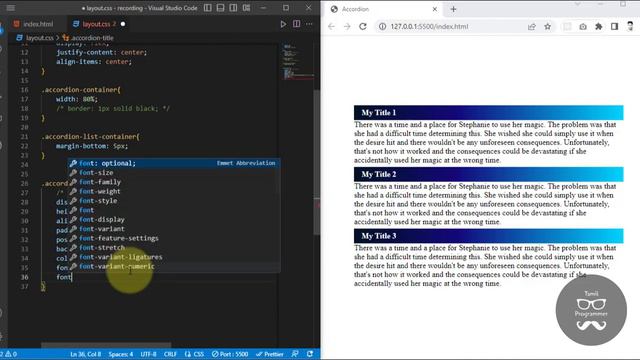Screen dimensions: 640x360
Task: Change encoding via UTF-8 status
Action: coord(149,354)
